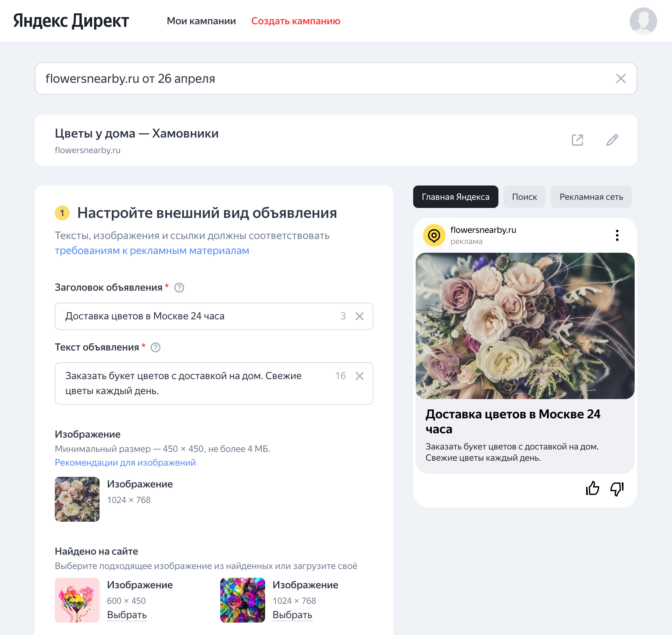The width and height of the screenshot is (672, 635).
Task: Open the user profile avatar
Action: coord(643,21)
